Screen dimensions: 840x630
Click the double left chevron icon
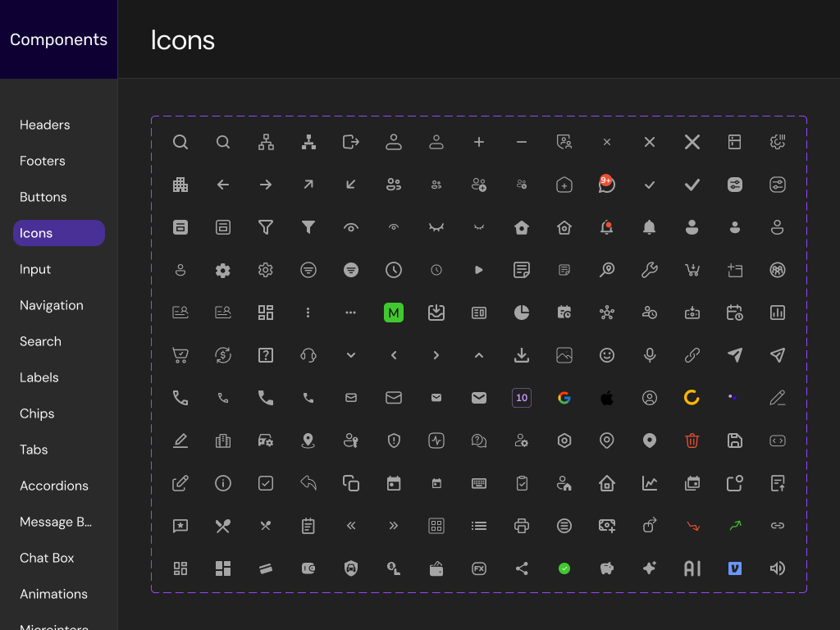click(351, 526)
